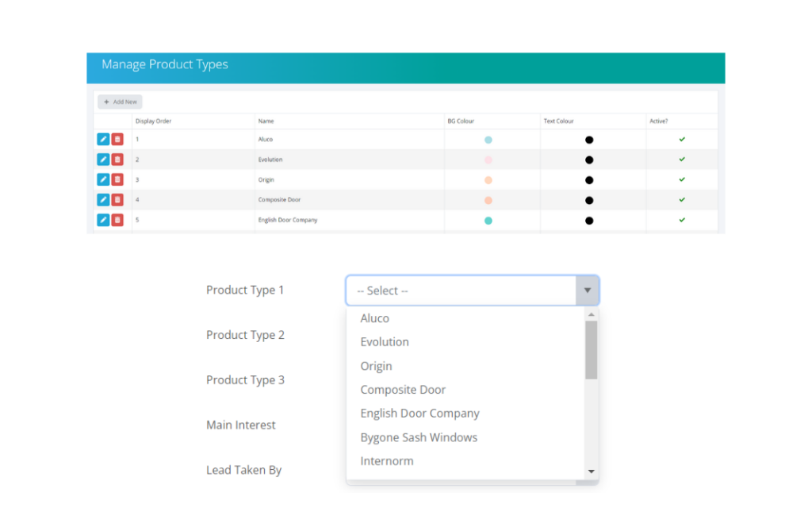This screenshot has width=812, height=527.
Task: Select Internorm option in dropdown list
Action: [387, 461]
